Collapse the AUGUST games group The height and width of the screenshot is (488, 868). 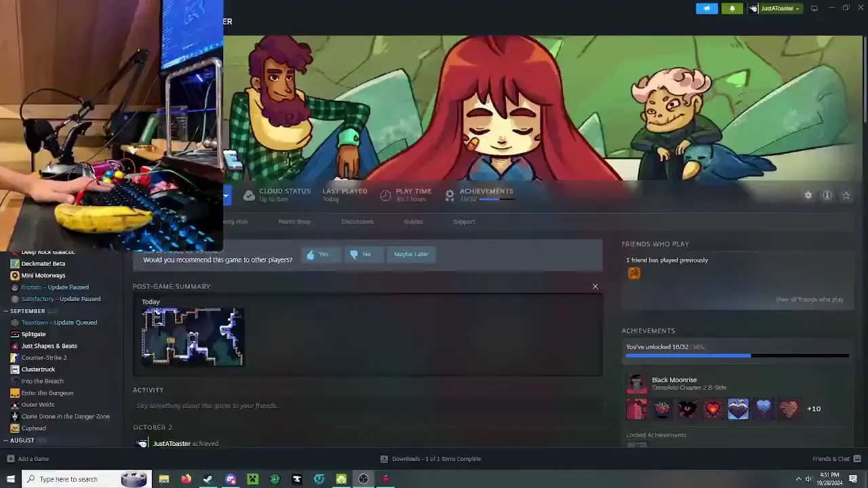pyautogui.click(x=6, y=441)
